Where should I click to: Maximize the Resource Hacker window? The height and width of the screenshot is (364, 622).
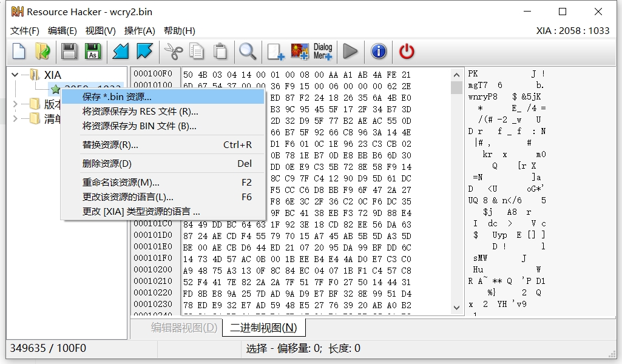point(563,12)
